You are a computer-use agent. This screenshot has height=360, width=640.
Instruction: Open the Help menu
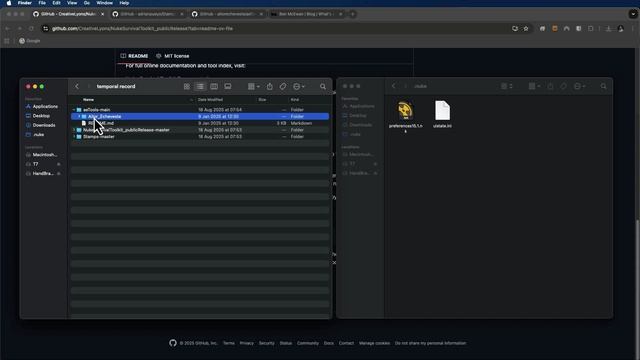pos(124,3)
